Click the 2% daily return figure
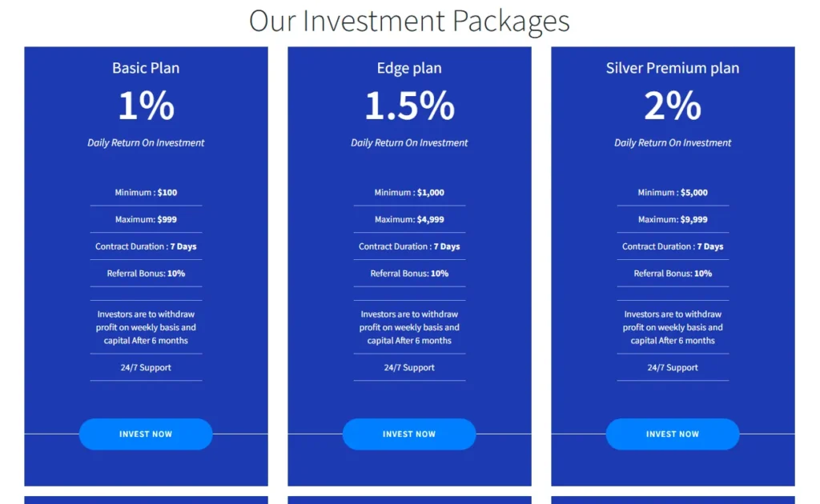 (673, 106)
